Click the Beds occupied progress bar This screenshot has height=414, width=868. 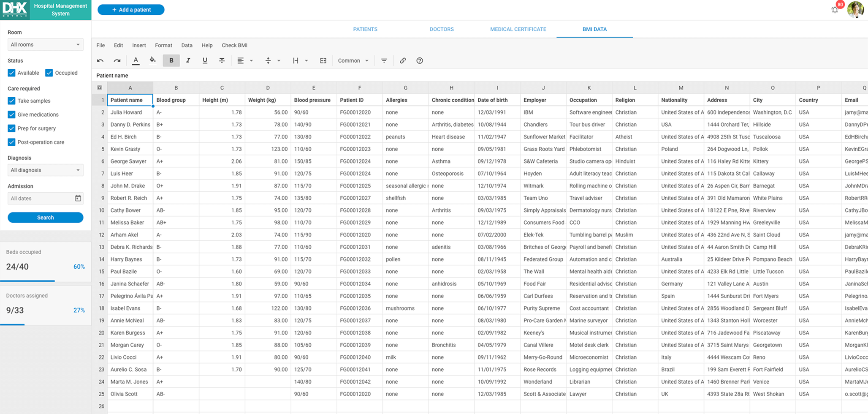(x=46, y=281)
